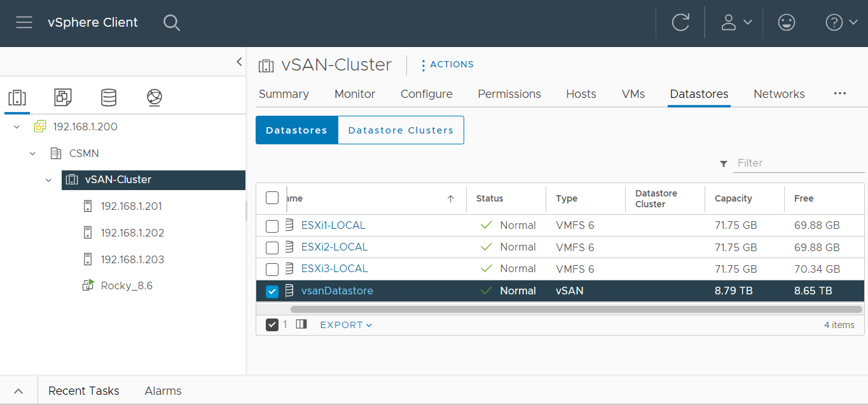Expand the bottom tasks panel chevron
The height and width of the screenshot is (405, 868).
click(x=18, y=391)
